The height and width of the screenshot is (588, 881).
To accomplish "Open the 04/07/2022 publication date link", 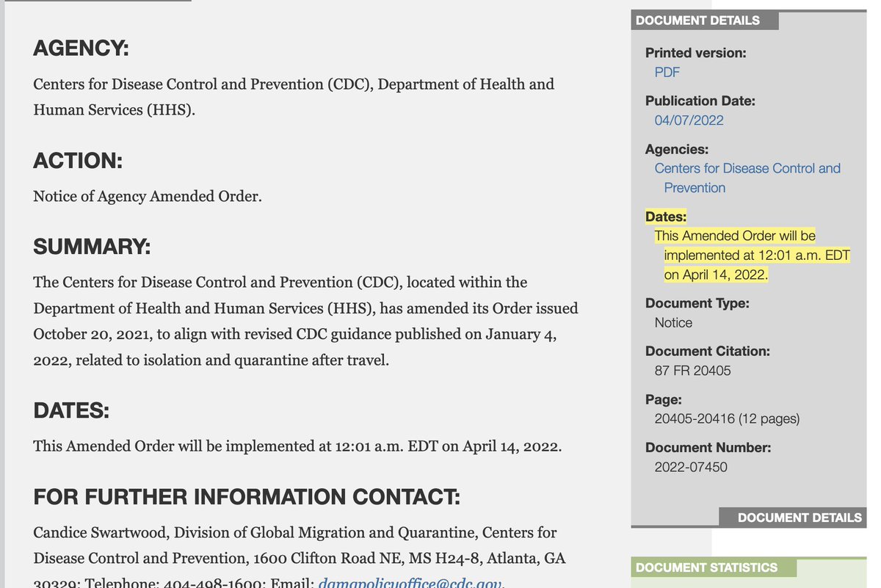I will [689, 120].
